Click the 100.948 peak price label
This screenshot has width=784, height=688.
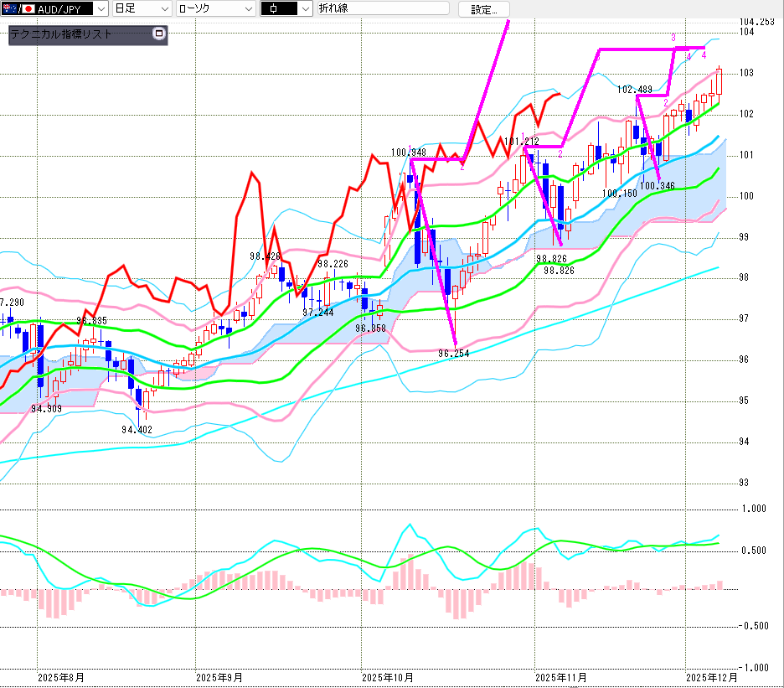pos(408,153)
